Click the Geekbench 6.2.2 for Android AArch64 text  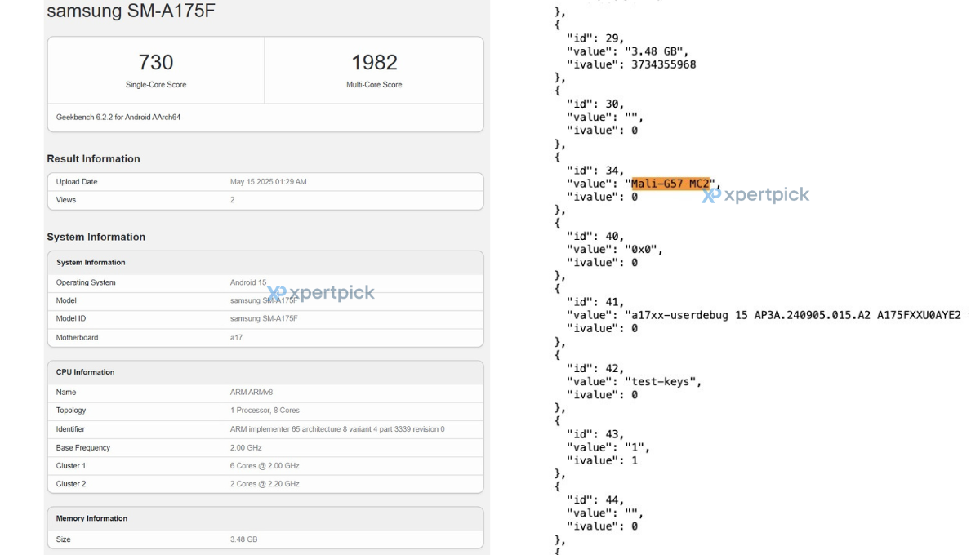point(118,118)
